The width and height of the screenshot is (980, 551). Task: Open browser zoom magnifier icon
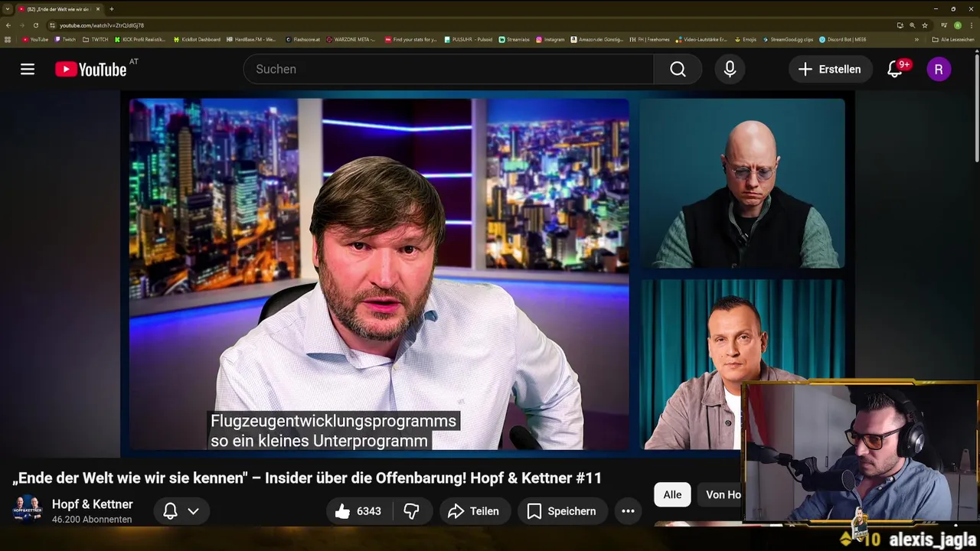click(912, 25)
